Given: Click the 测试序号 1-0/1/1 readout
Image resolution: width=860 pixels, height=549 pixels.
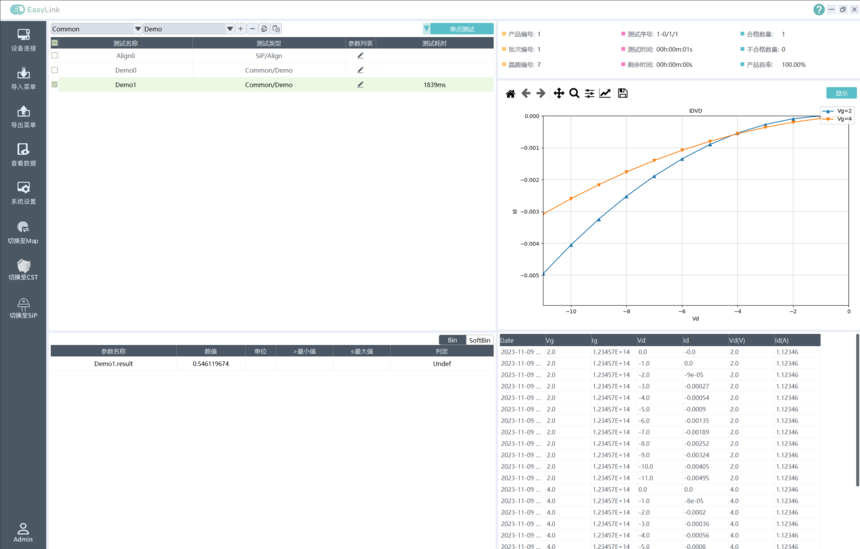Looking at the screenshot, I should tap(649, 34).
